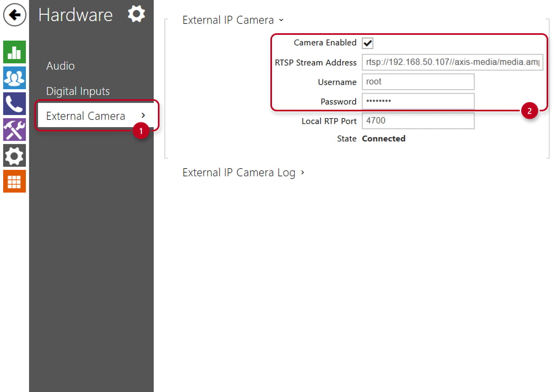Open the blue Directory users icon
Screen dimensions: 554x392
point(14,78)
